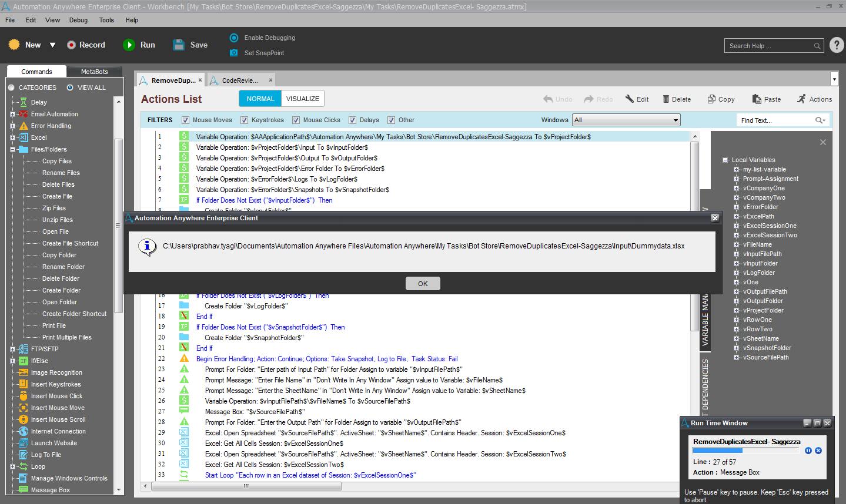The width and height of the screenshot is (846, 504).
Task: Toggle the Delays filter checkbox
Action: [352, 120]
